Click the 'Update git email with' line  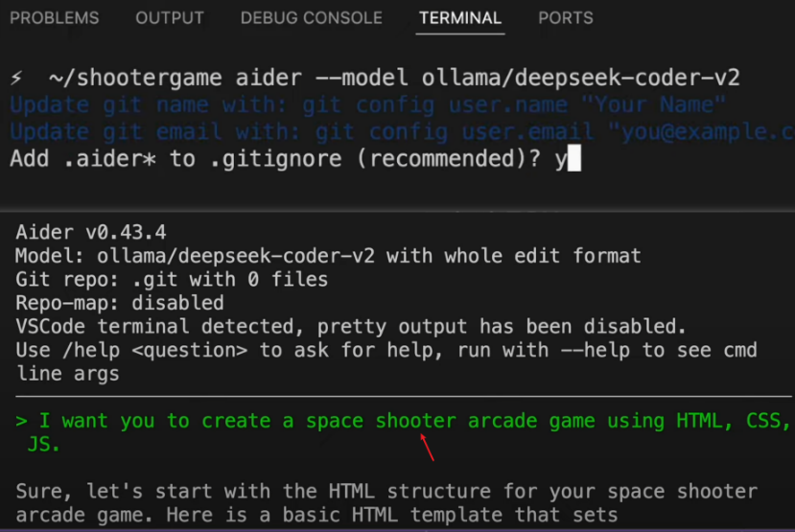[x=384, y=132]
